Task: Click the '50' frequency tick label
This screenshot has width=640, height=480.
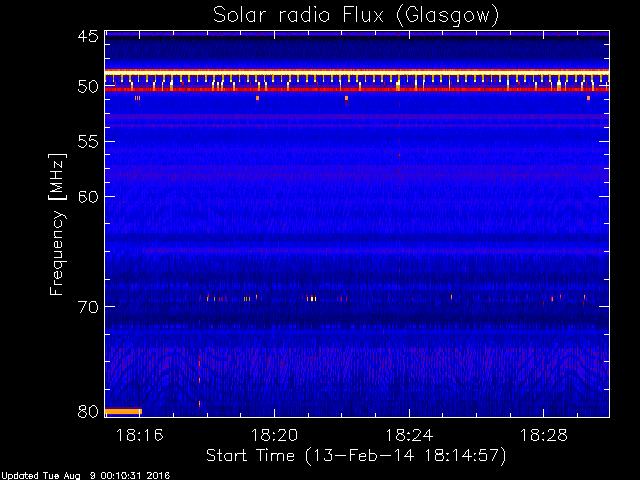Action: point(88,87)
